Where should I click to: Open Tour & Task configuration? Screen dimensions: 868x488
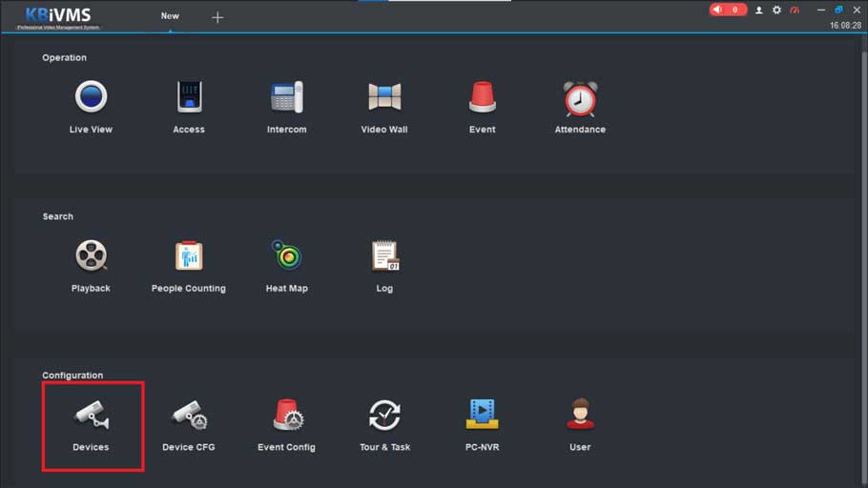(x=384, y=417)
